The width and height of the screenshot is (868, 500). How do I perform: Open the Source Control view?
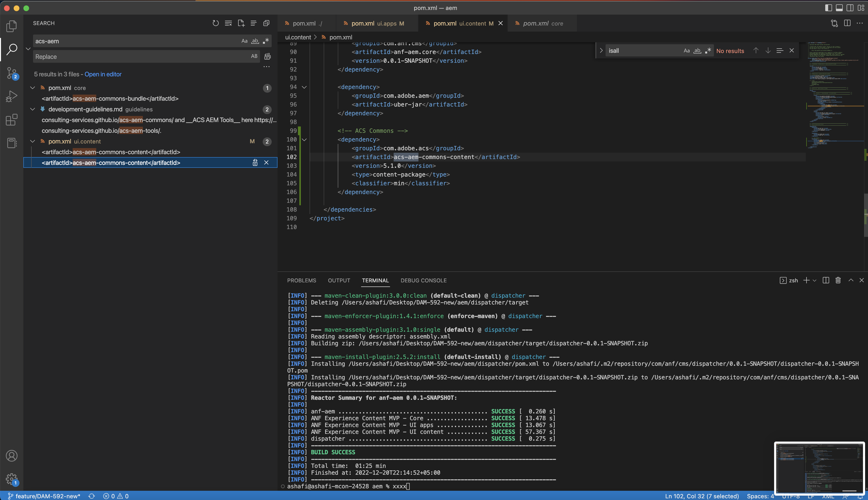tap(11, 73)
